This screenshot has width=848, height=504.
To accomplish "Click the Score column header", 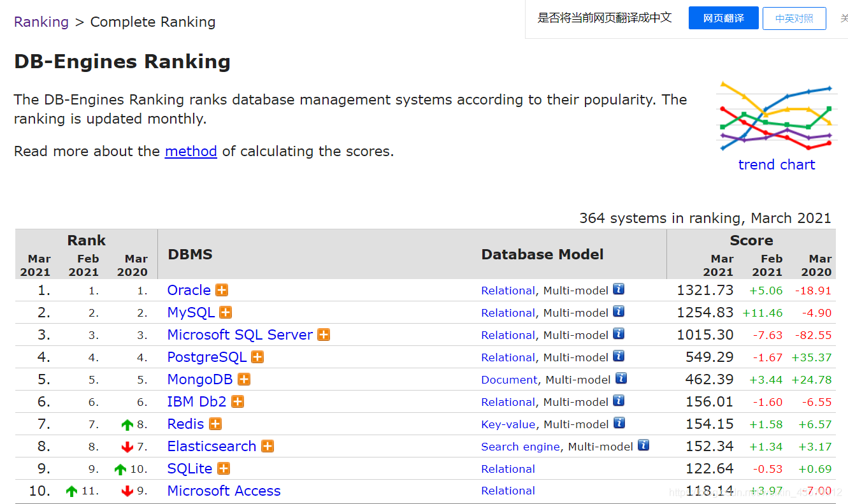I will [x=751, y=240].
